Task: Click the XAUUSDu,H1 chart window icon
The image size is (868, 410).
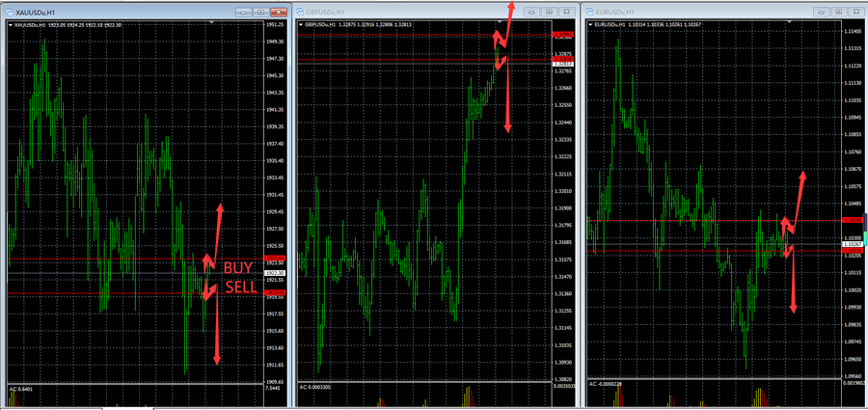Action: point(8,12)
